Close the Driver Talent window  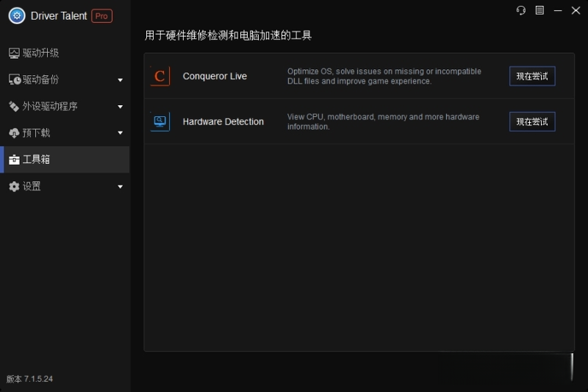pos(576,10)
